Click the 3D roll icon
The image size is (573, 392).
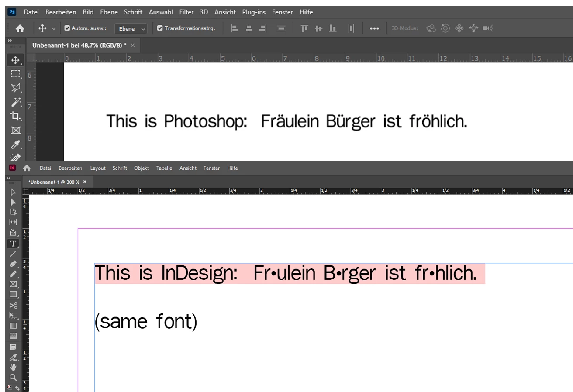pyautogui.click(x=445, y=28)
